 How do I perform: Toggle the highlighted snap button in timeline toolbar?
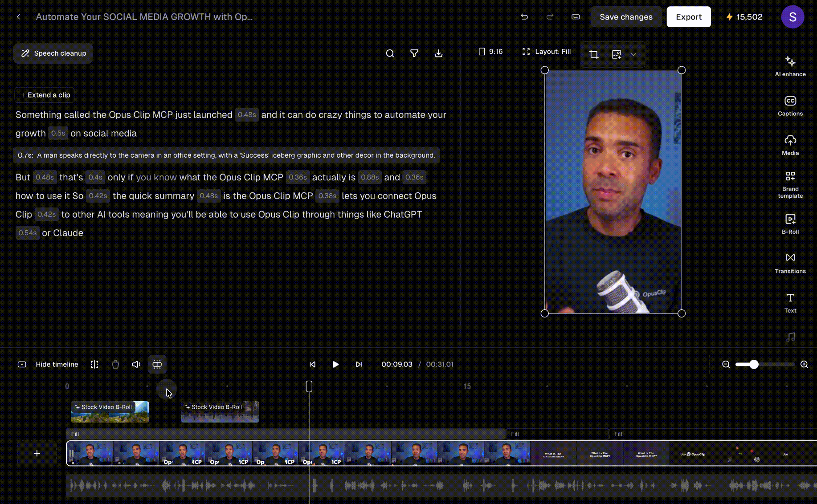(157, 364)
